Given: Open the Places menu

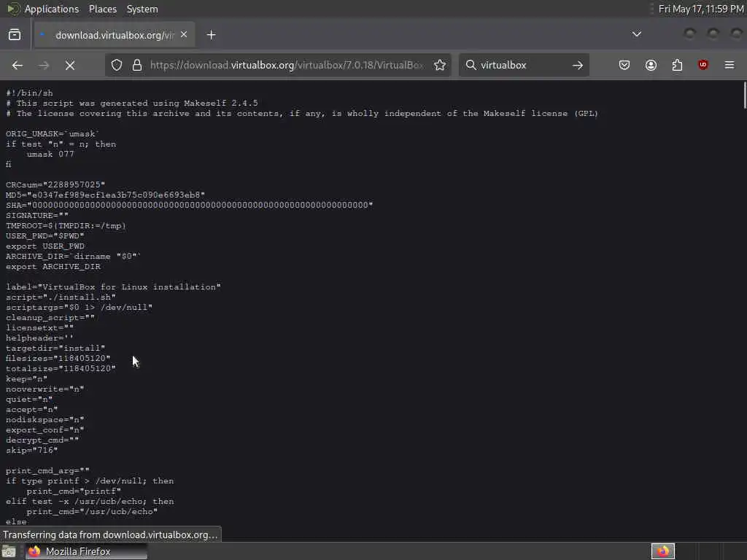Looking at the screenshot, I should pyautogui.click(x=102, y=9).
